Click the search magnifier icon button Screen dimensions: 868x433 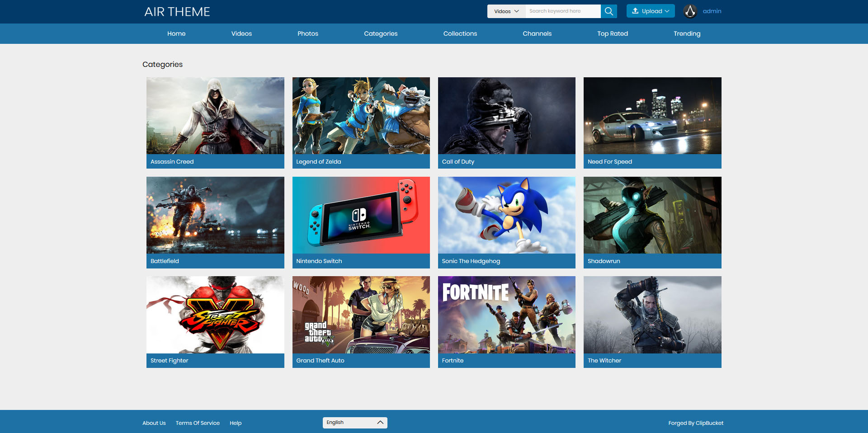click(x=609, y=11)
